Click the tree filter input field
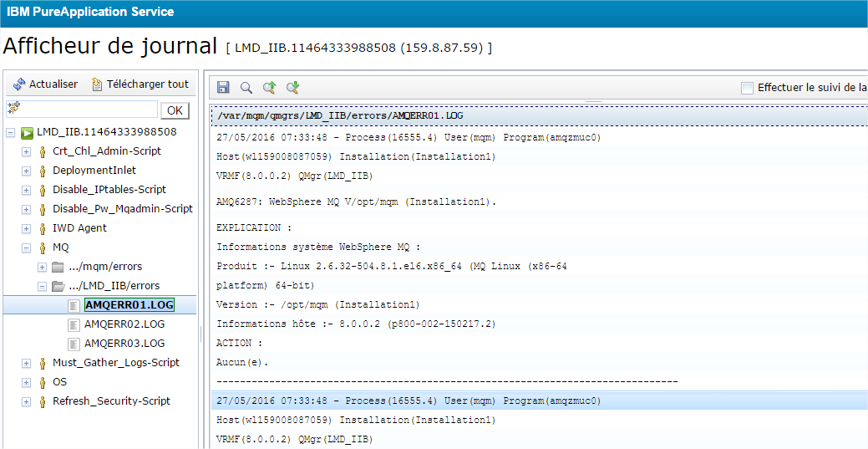The width and height of the screenshot is (868, 449). [x=82, y=110]
